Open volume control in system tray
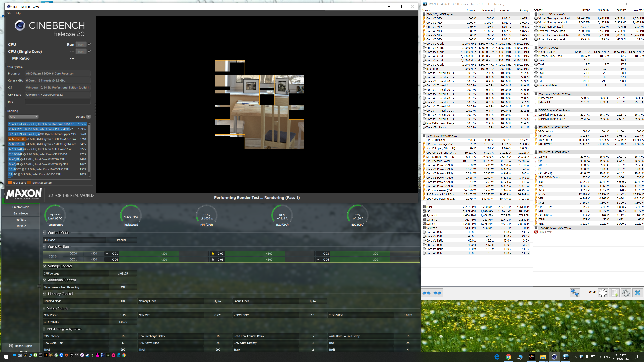 coord(599,357)
